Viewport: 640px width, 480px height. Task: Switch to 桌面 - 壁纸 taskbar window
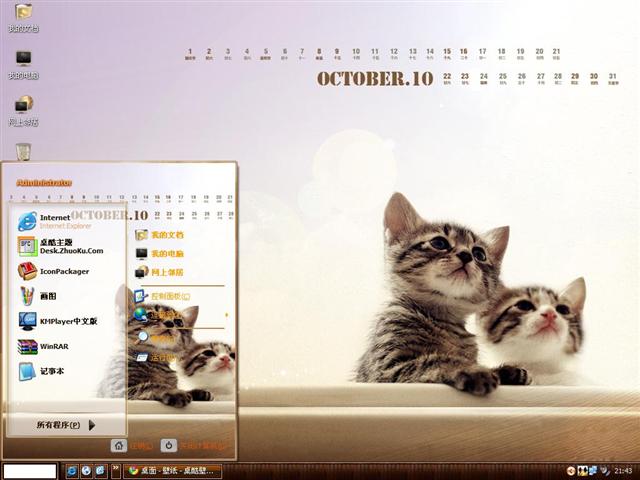173,471
